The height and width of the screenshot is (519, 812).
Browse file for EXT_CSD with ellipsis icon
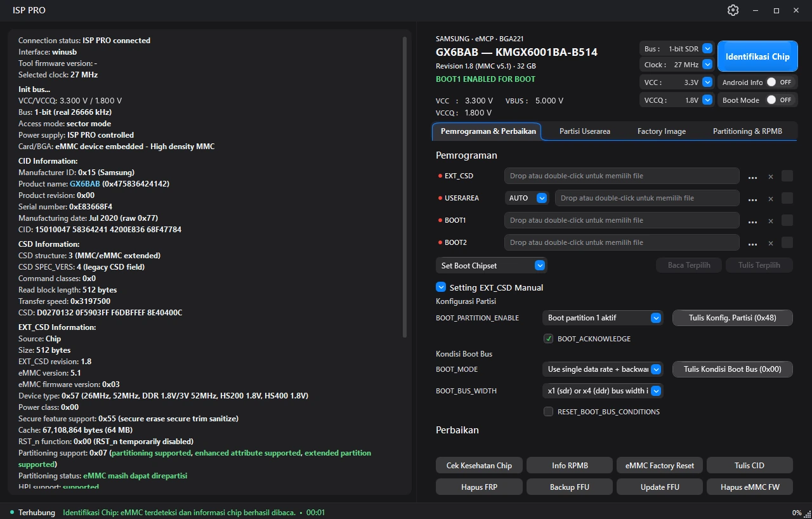point(752,176)
